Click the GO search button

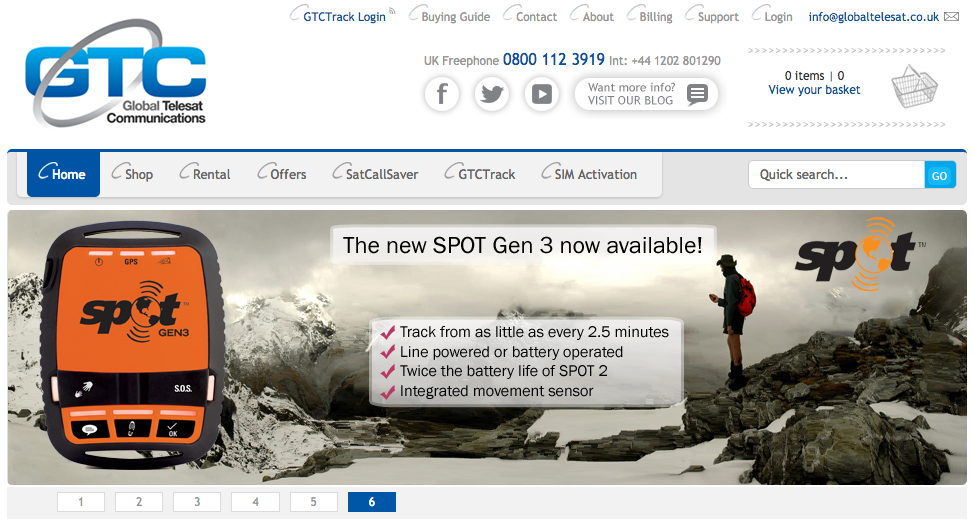pyautogui.click(x=939, y=175)
